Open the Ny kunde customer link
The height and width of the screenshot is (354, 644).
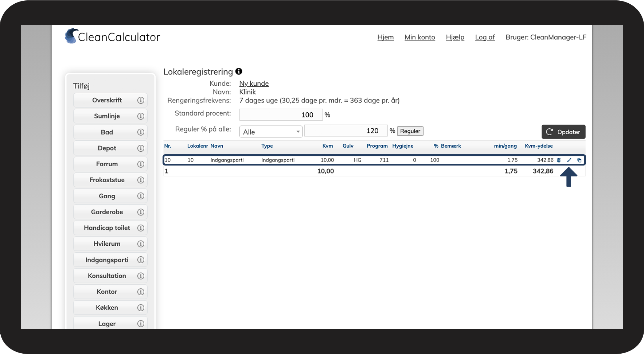pos(254,83)
